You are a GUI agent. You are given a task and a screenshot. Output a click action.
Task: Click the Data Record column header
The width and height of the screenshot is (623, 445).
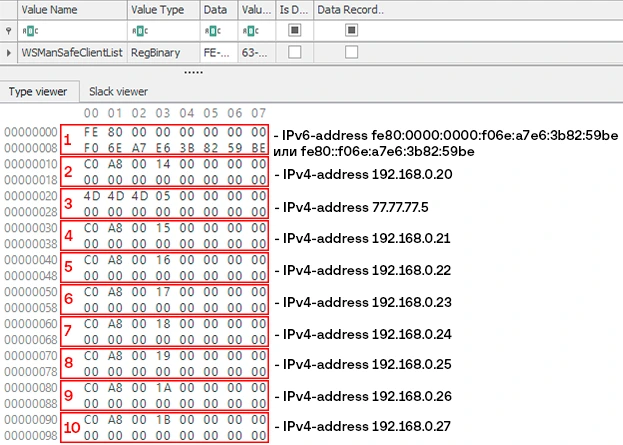pos(350,9)
